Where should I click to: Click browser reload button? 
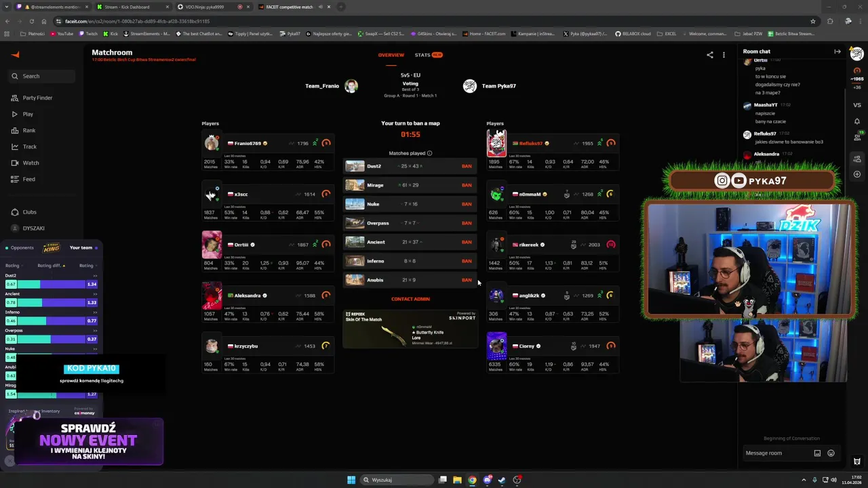pos(31,21)
